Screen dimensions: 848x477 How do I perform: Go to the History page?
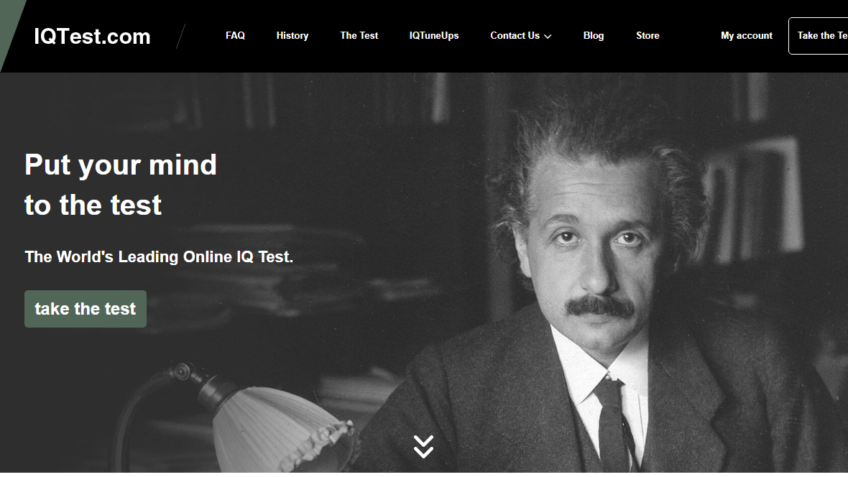292,36
